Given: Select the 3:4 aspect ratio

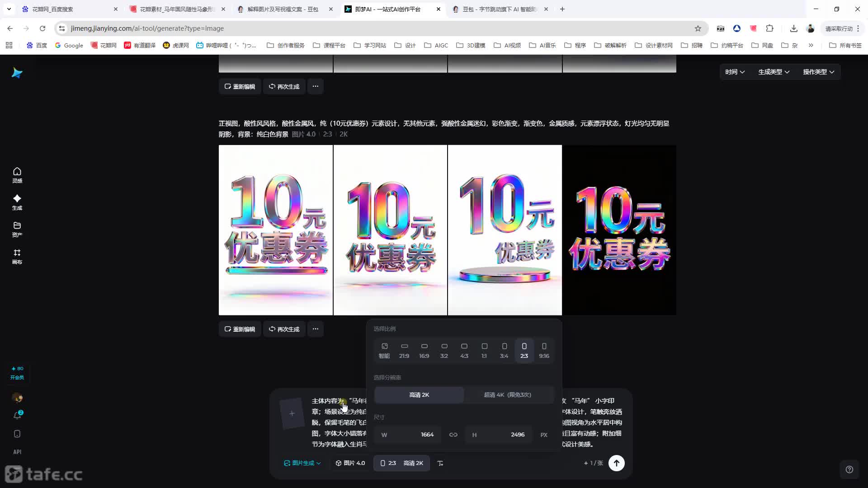Looking at the screenshot, I should tap(504, 351).
